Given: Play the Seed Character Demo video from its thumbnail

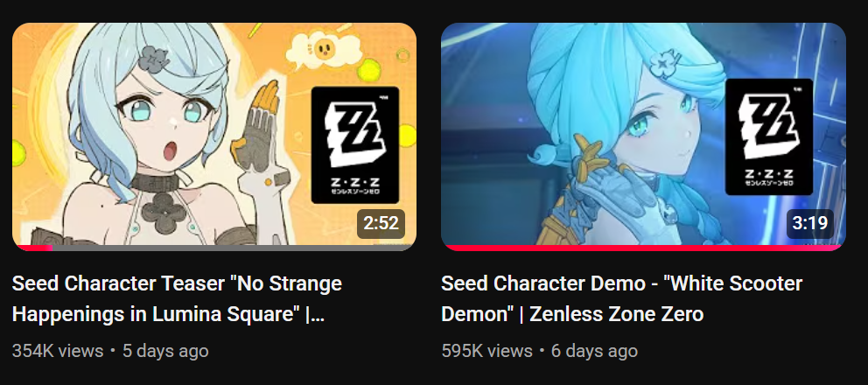Looking at the screenshot, I should pyautogui.click(x=643, y=136).
